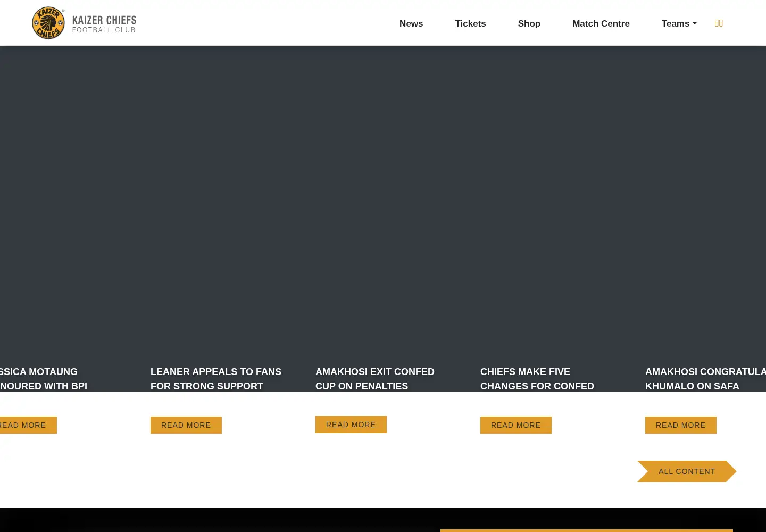The height and width of the screenshot is (532, 766).
Task: Open 'Amakhosi Congratulate Khumalo' headline
Action: point(705,379)
